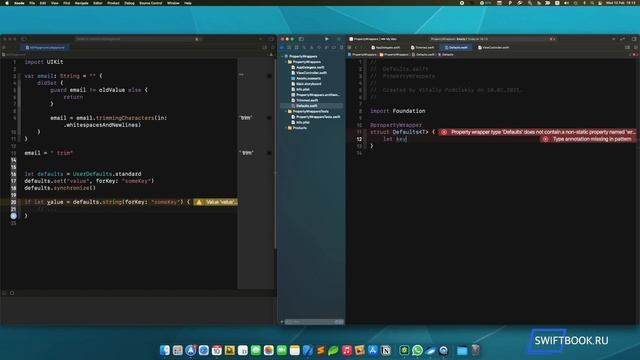The height and width of the screenshot is (360, 640).
Task: Collapse the PropertyWrappers project root
Action: coord(282,56)
